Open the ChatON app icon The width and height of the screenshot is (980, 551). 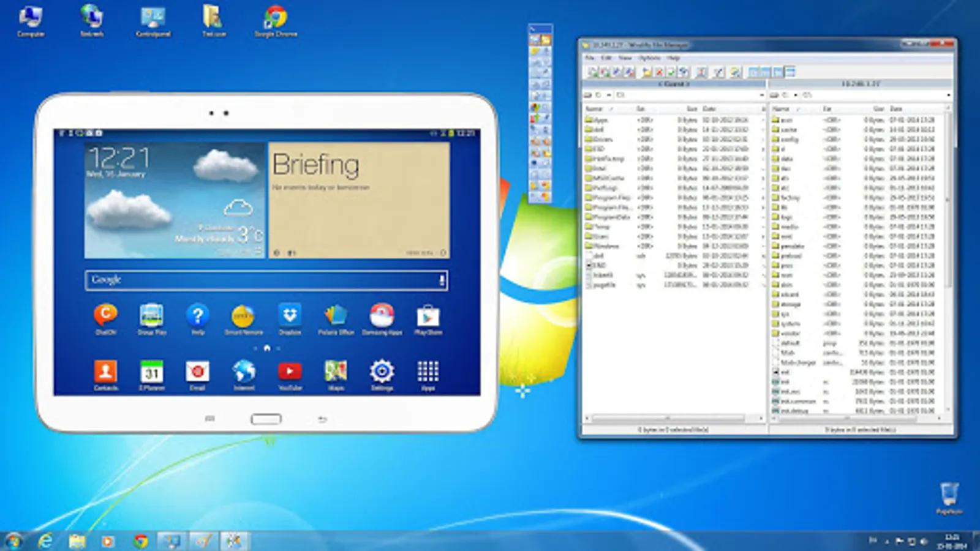click(x=106, y=315)
